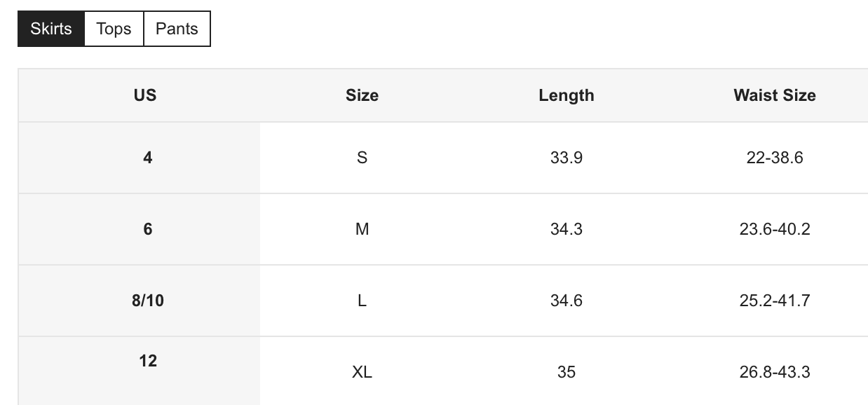Click the 23.6-40.2 waist size value
Image resolution: width=868 pixels, height=405 pixels.
pyautogui.click(x=775, y=229)
